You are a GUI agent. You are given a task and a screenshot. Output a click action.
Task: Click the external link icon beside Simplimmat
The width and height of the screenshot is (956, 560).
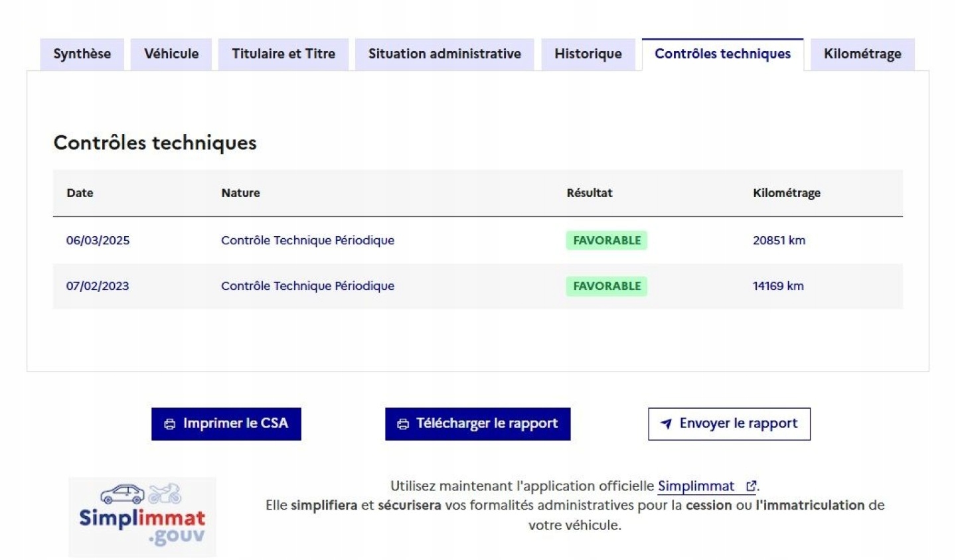point(751,486)
